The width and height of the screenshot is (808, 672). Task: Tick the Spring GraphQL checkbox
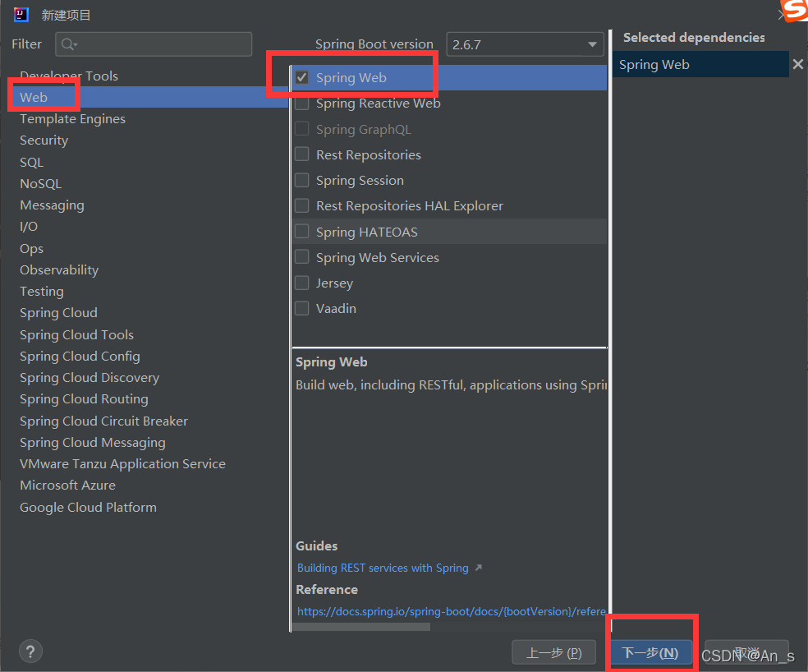[x=302, y=129]
